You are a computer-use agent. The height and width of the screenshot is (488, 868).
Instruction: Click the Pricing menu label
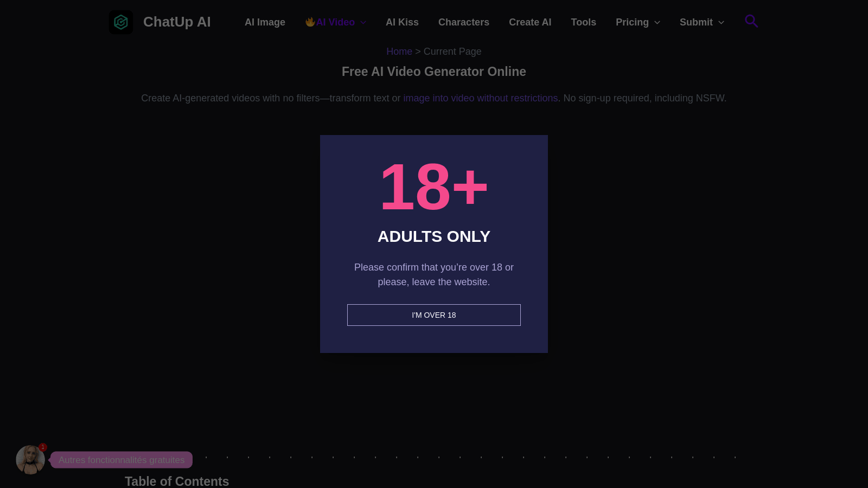click(x=632, y=22)
